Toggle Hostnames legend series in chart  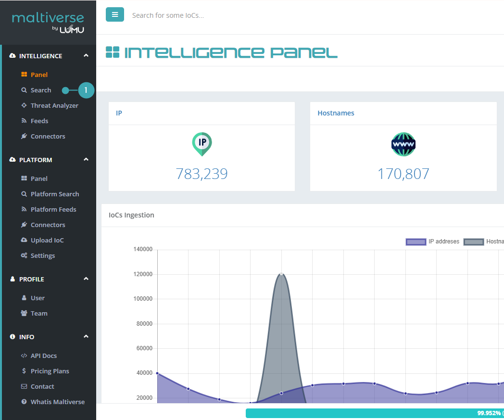pyautogui.click(x=484, y=242)
